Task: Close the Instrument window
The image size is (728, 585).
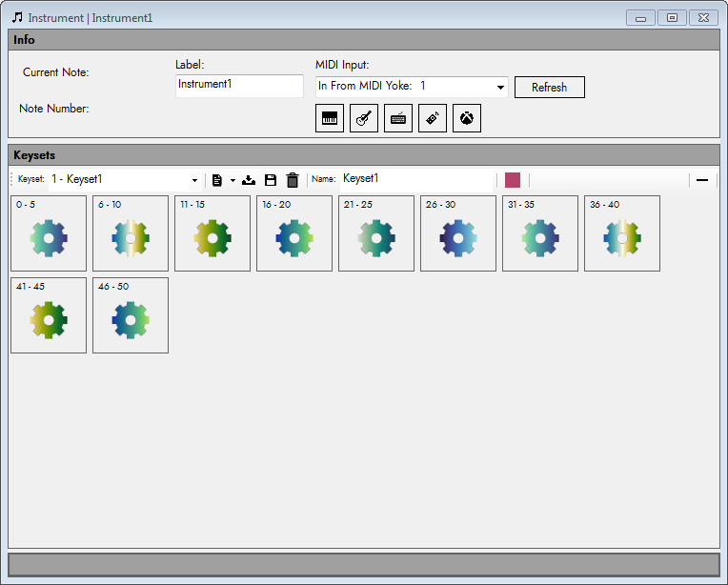Action: (703, 18)
